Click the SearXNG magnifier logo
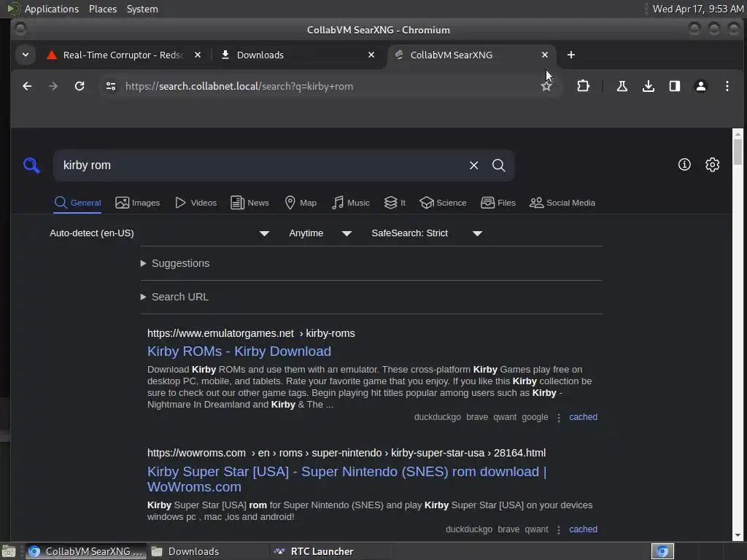Image resolution: width=747 pixels, height=560 pixels. [x=31, y=166]
